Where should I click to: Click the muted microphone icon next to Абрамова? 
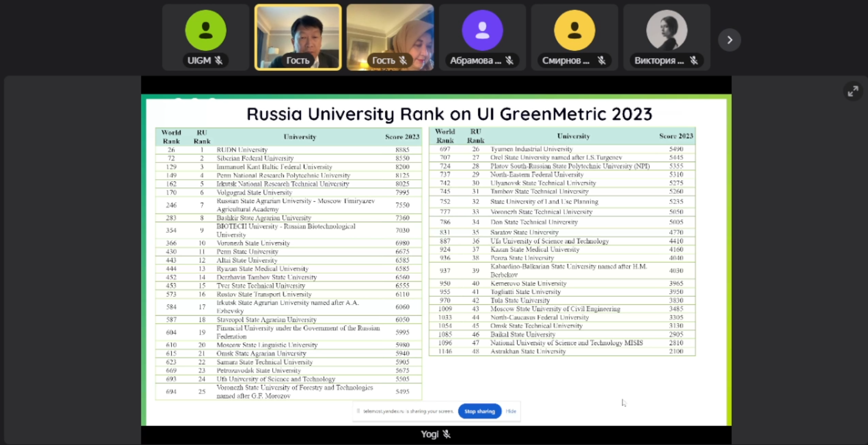[x=509, y=60]
